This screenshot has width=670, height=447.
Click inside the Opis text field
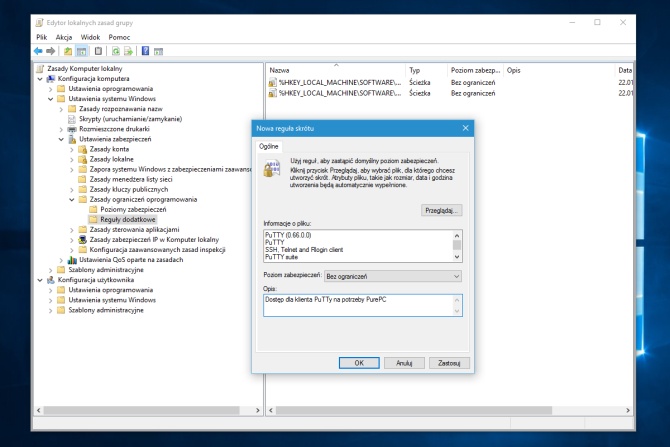pos(362,305)
